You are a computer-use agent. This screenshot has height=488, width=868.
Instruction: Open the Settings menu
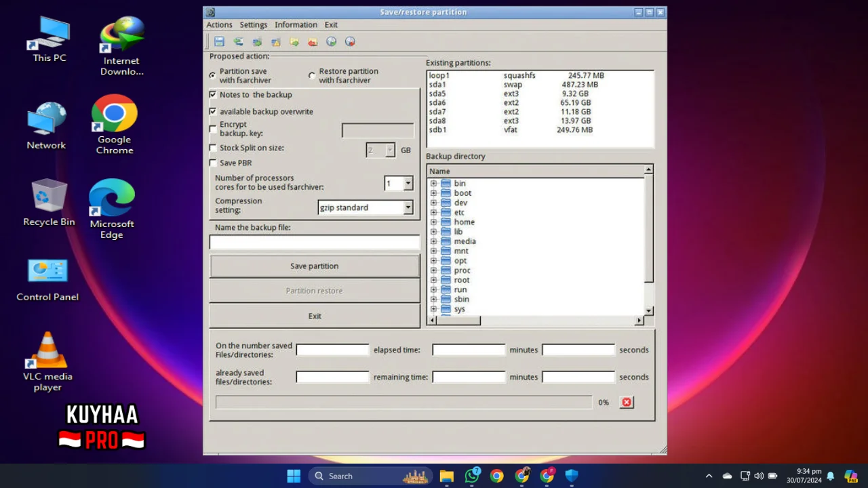point(254,24)
